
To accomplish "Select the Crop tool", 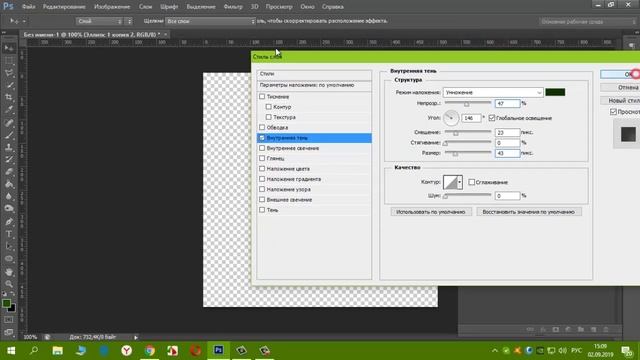I will (x=9, y=98).
